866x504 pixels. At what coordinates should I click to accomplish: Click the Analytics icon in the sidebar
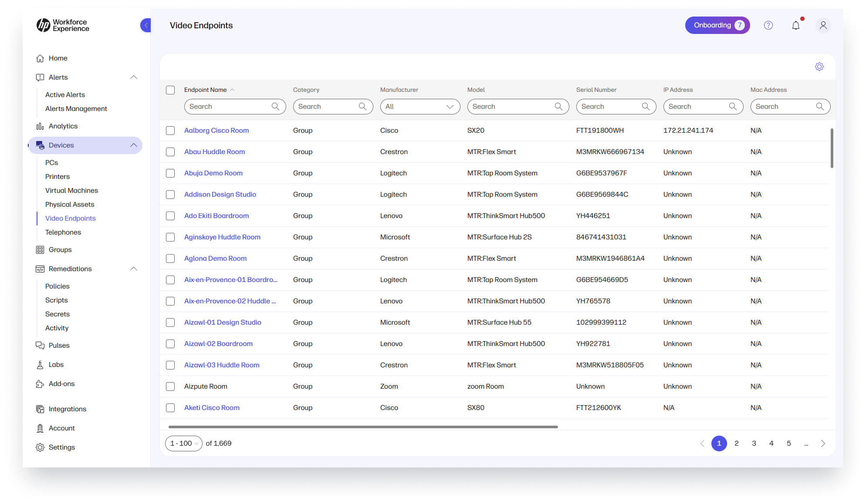pyautogui.click(x=40, y=126)
